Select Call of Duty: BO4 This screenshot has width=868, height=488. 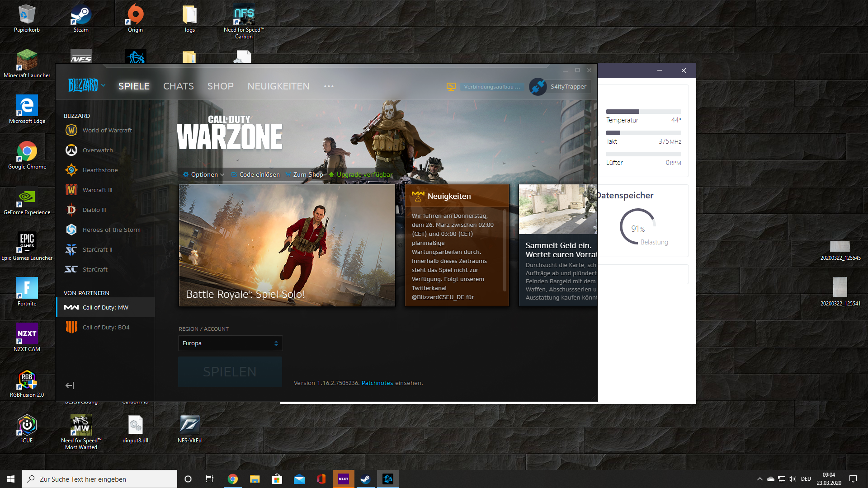point(106,327)
